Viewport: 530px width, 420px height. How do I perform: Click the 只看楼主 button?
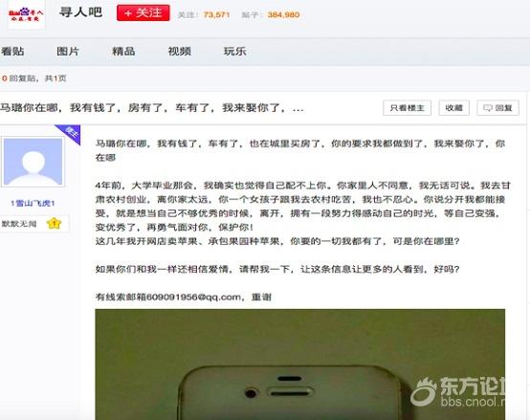point(407,108)
